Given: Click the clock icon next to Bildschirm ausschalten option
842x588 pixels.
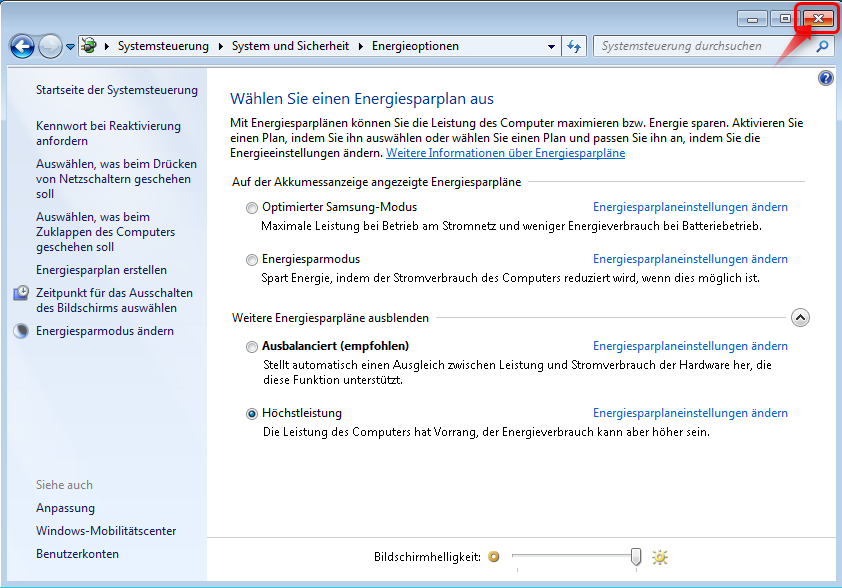Looking at the screenshot, I should [24, 293].
